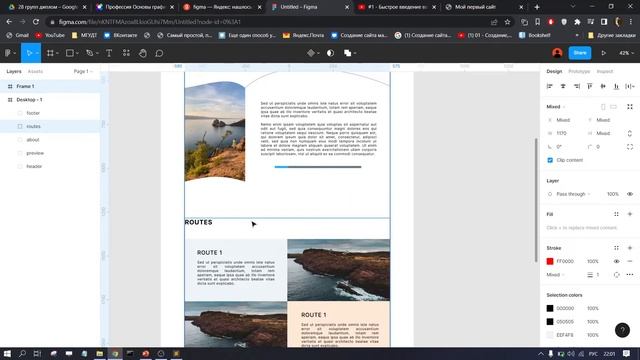Select the Move tool

click(29, 53)
